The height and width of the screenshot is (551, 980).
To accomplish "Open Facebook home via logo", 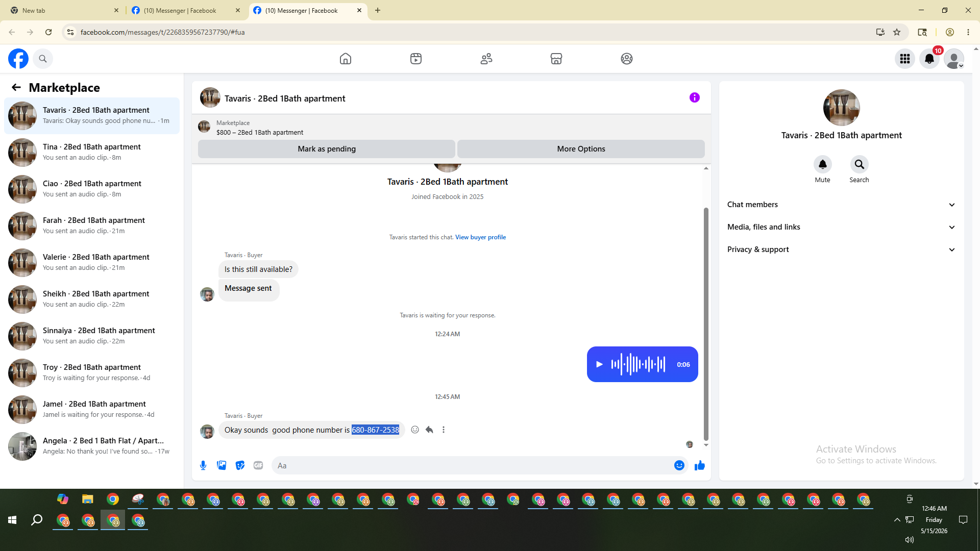I will [x=18, y=59].
